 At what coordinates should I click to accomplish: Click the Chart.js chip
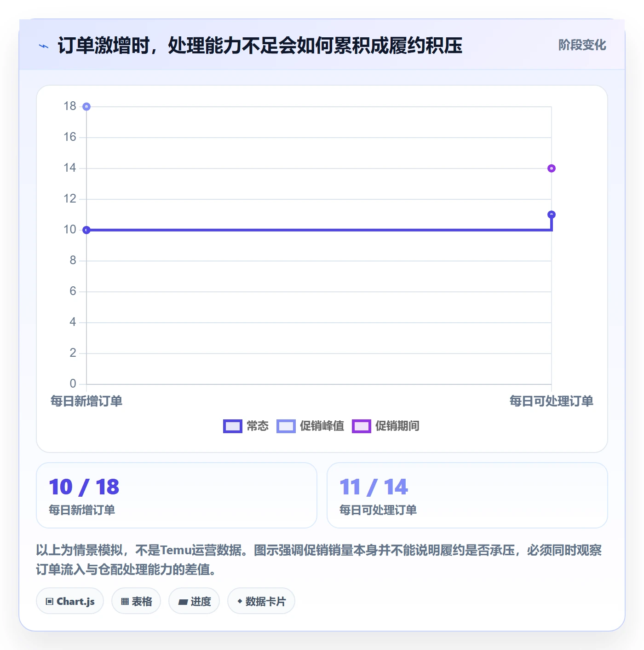[x=70, y=601]
